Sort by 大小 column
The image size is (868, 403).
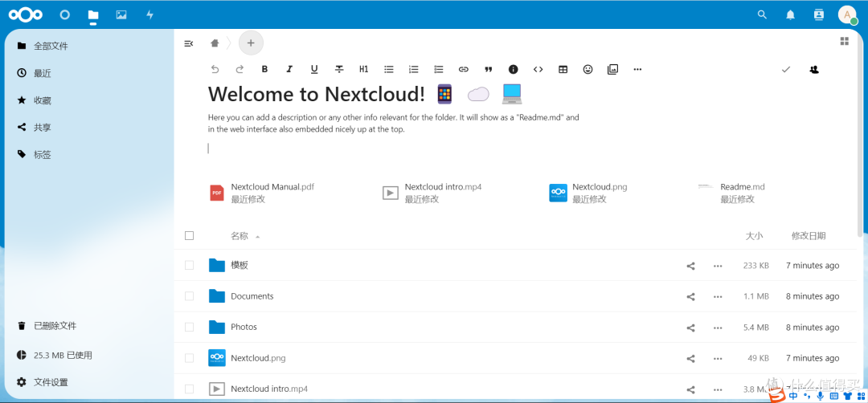click(x=754, y=236)
